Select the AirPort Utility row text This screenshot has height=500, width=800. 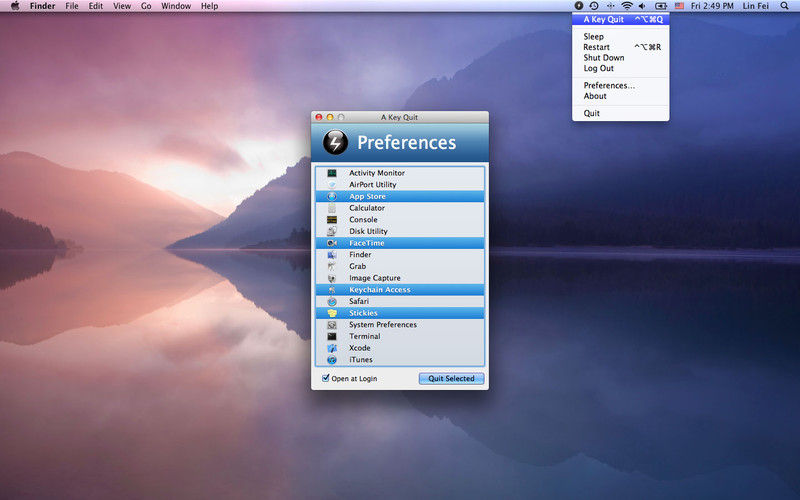[372, 185]
